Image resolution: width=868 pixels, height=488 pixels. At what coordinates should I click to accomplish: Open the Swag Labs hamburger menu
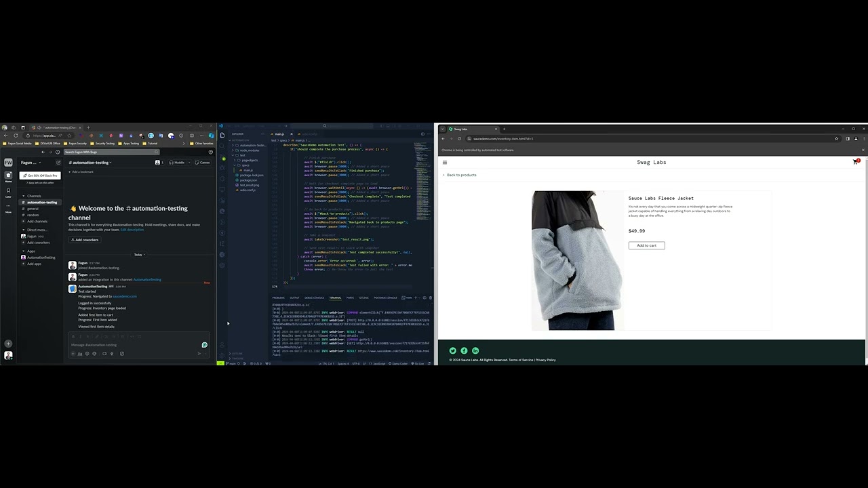click(445, 162)
